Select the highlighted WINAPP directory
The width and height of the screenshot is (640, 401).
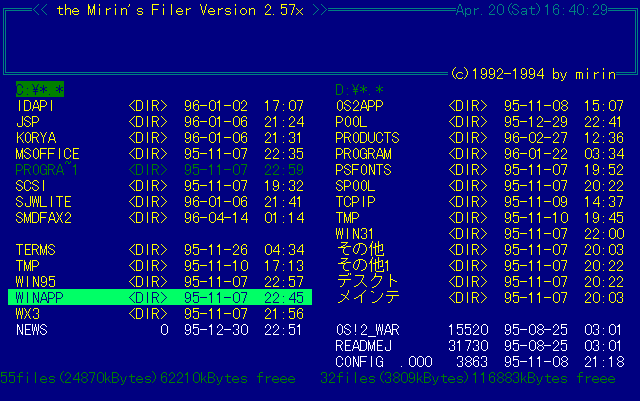[160, 297]
